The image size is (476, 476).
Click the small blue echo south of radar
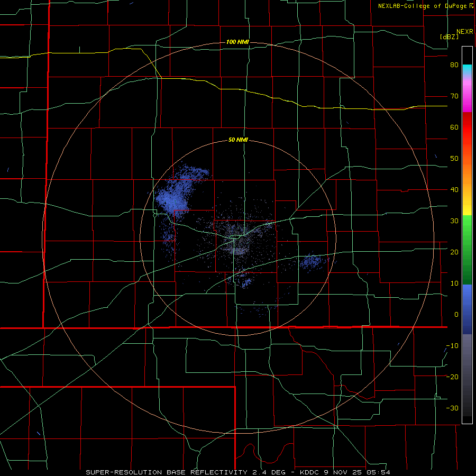click(x=246, y=282)
